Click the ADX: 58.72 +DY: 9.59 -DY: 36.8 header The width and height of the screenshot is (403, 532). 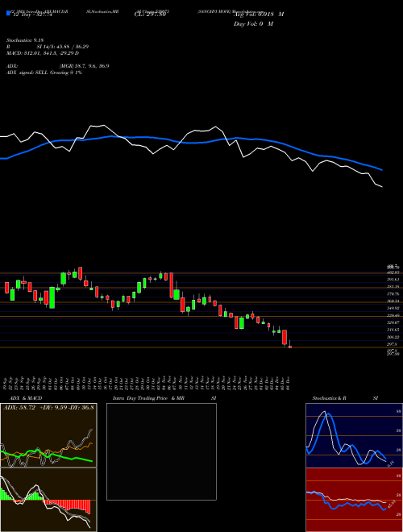[x=48, y=407]
